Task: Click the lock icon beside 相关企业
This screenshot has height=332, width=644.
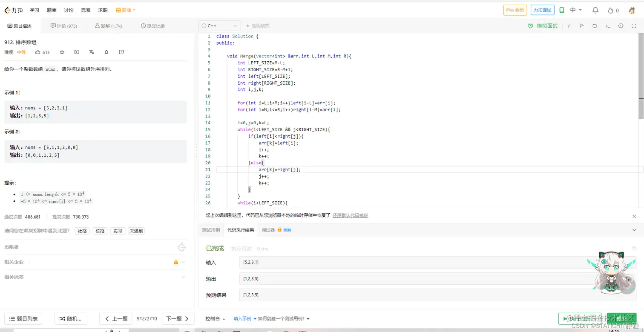Action: 176,262
